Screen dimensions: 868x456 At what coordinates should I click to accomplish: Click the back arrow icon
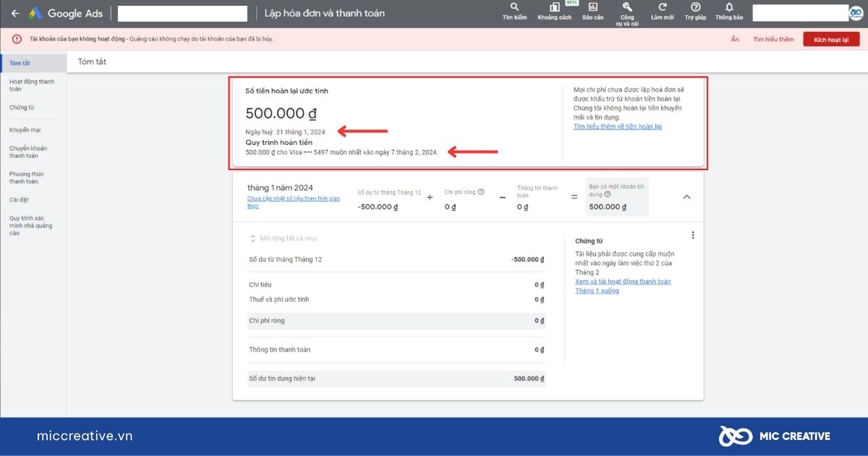tap(15, 13)
